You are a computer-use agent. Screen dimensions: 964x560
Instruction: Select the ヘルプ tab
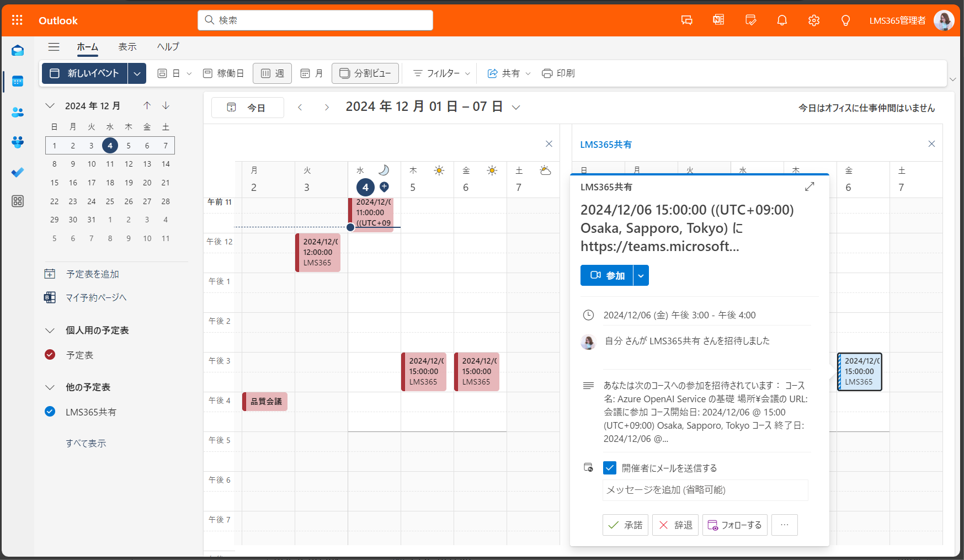(168, 47)
